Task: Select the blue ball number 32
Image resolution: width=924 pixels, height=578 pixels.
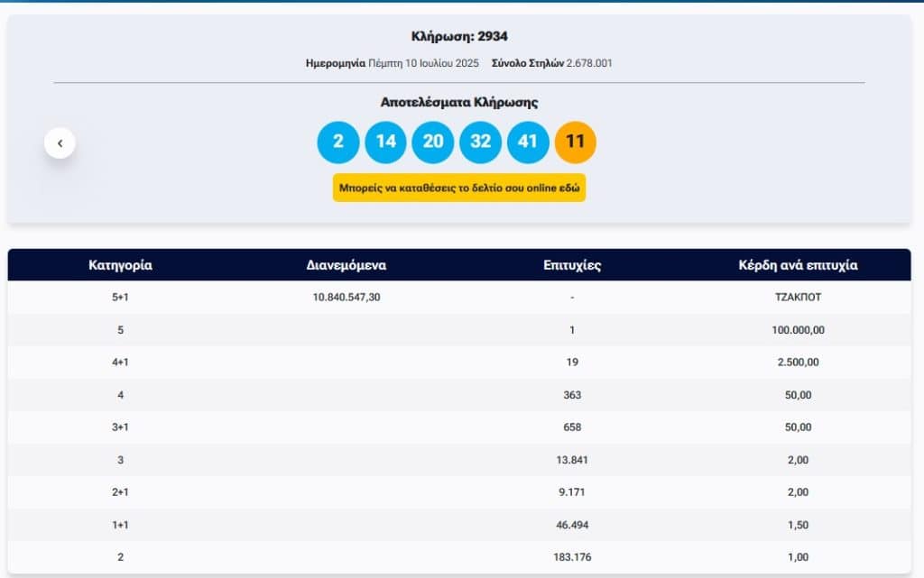Action: tap(481, 142)
